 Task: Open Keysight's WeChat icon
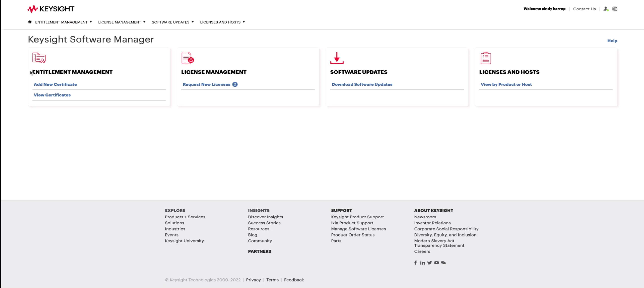click(x=444, y=263)
